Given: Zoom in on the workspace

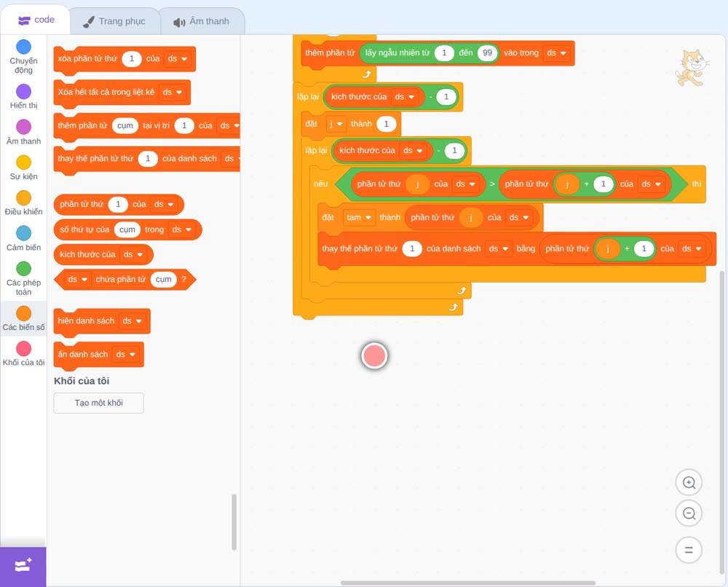Looking at the screenshot, I should pos(689,483).
